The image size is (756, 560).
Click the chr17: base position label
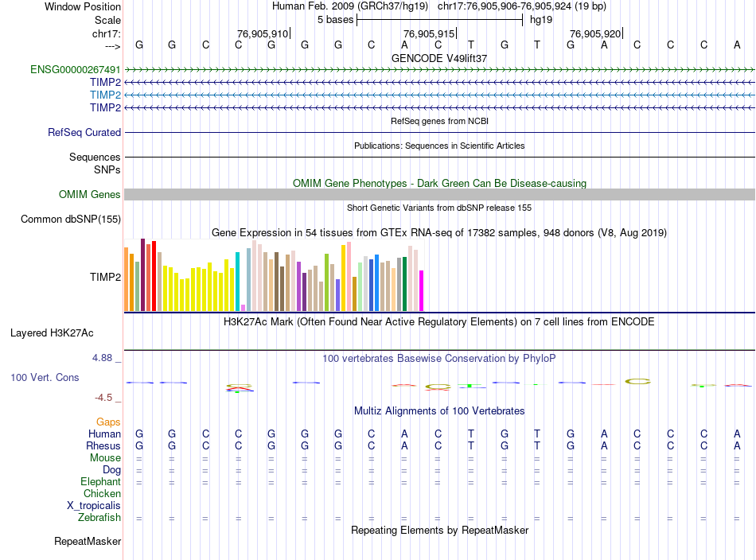click(106, 33)
